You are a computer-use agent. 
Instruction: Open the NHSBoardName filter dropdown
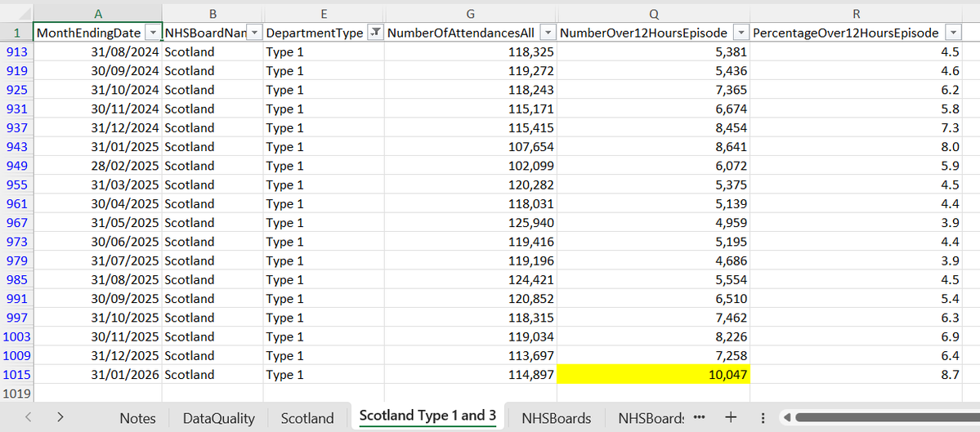click(x=254, y=33)
